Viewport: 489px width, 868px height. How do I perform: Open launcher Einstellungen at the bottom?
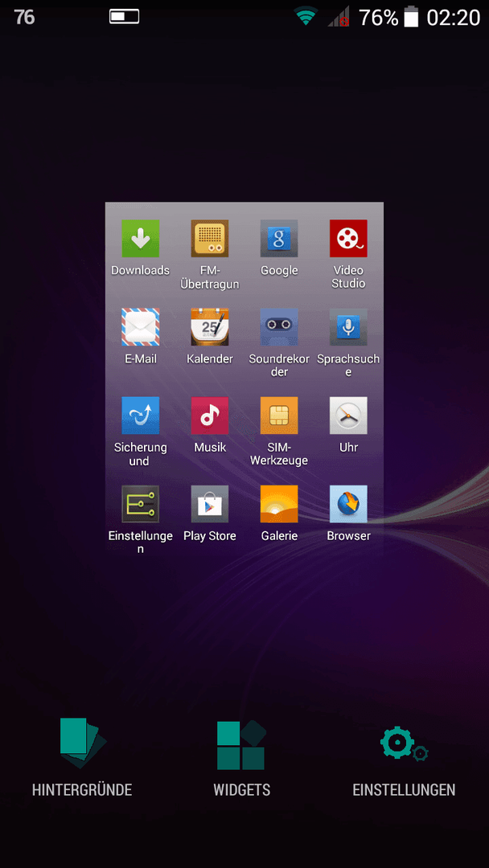(x=404, y=757)
